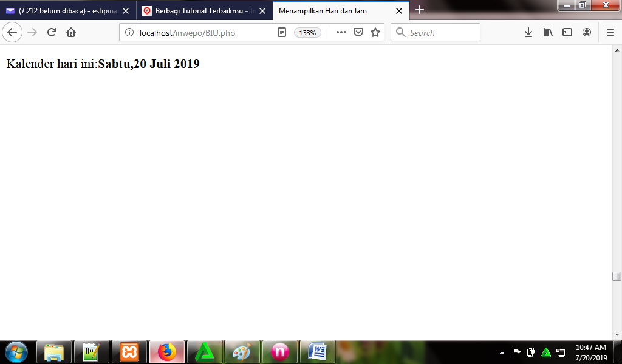
Task: Open the page actions three-dot menu
Action: pyautogui.click(x=341, y=33)
